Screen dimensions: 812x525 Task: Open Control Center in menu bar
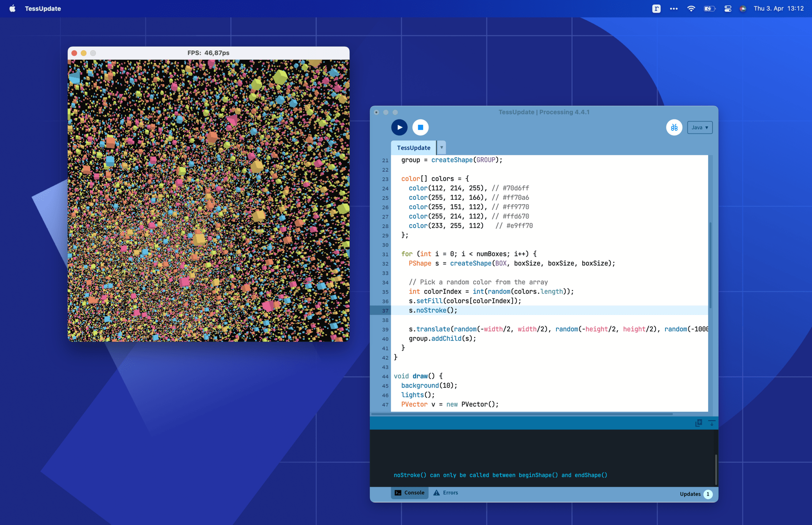tap(728, 9)
